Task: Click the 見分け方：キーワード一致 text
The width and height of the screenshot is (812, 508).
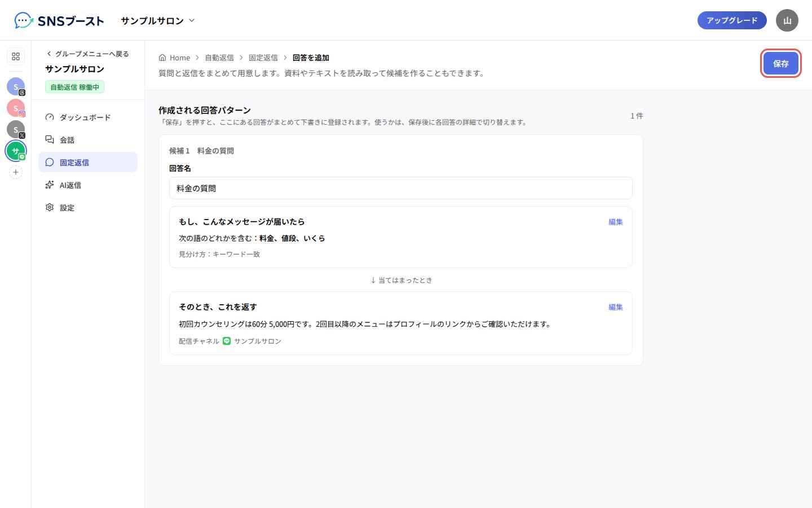Action: [x=219, y=254]
